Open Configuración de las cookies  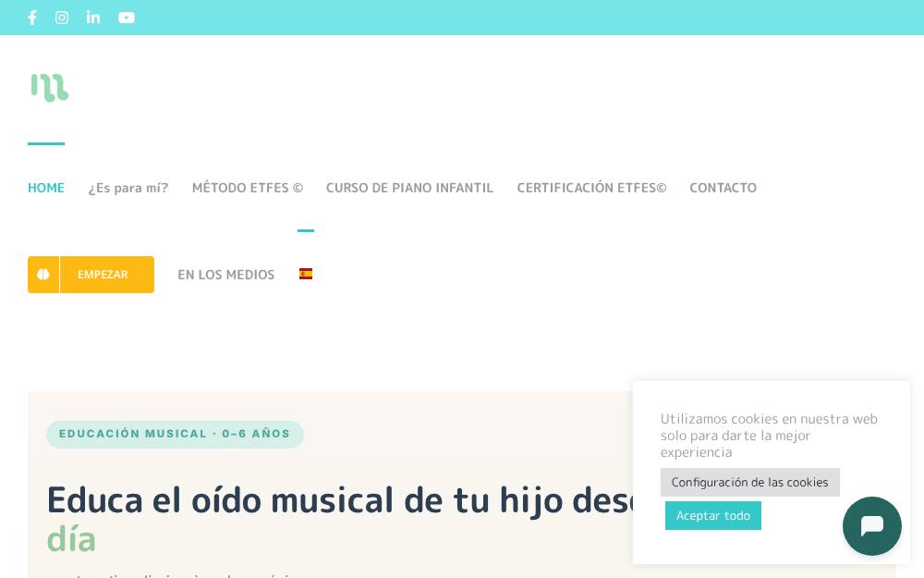tap(749, 482)
